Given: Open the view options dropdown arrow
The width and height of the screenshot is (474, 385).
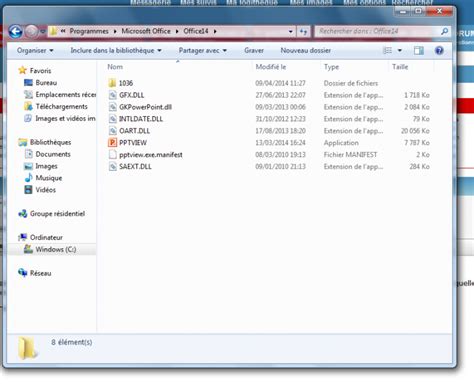Looking at the screenshot, I should pyautogui.click(x=399, y=50).
